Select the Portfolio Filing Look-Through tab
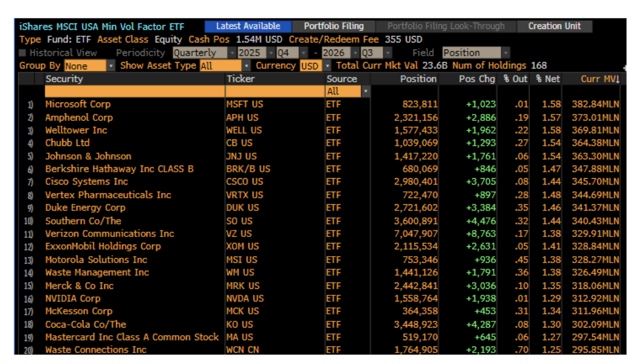The height and width of the screenshot is (364, 636). tap(446, 26)
